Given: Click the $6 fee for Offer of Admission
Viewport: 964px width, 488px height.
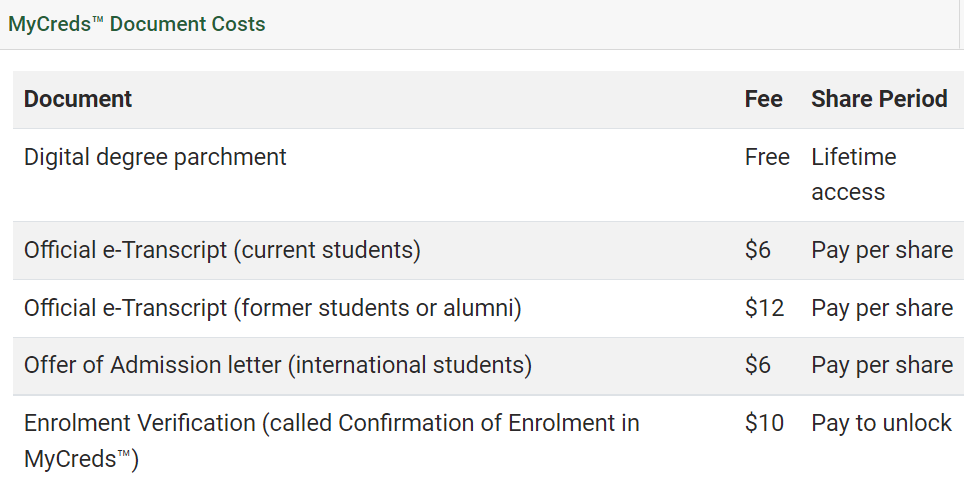Looking at the screenshot, I should click(757, 365).
